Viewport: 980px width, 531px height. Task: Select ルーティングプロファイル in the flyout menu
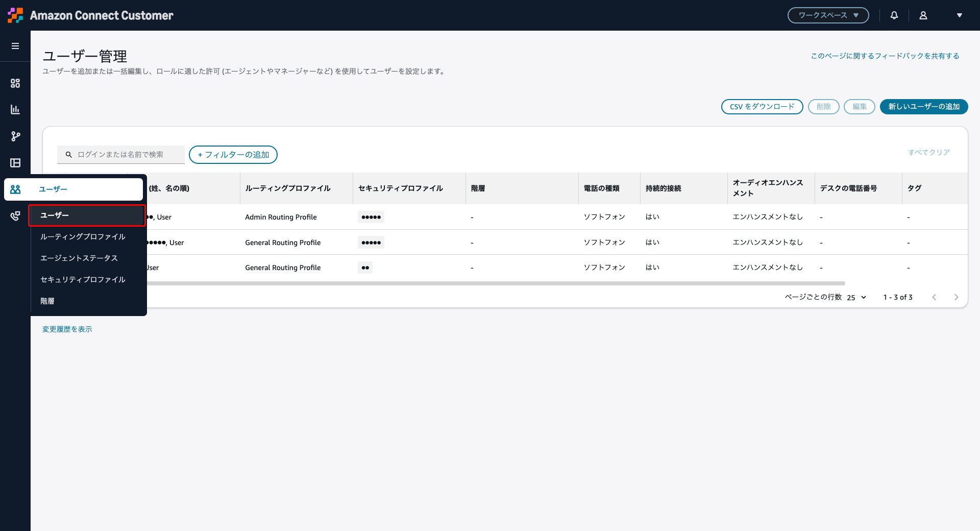tap(83, 237)
